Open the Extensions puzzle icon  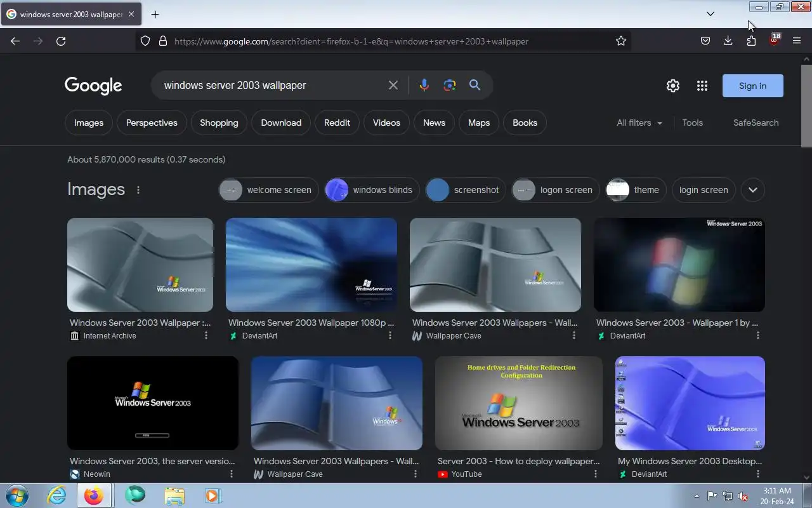pos(751,41)
